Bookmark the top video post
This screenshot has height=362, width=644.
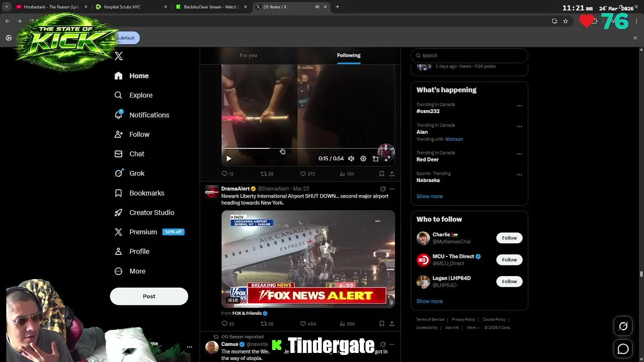coord(382,173)
